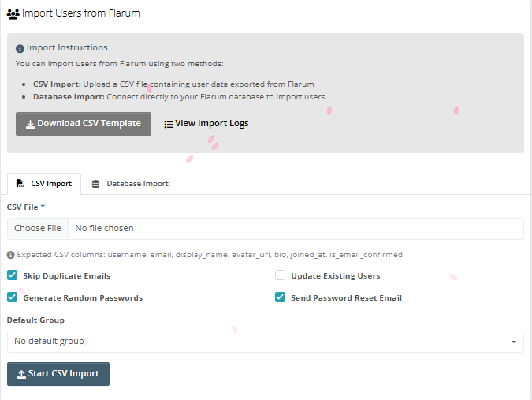
Task: Select the CSV Import tab
Action: [44, 184]
